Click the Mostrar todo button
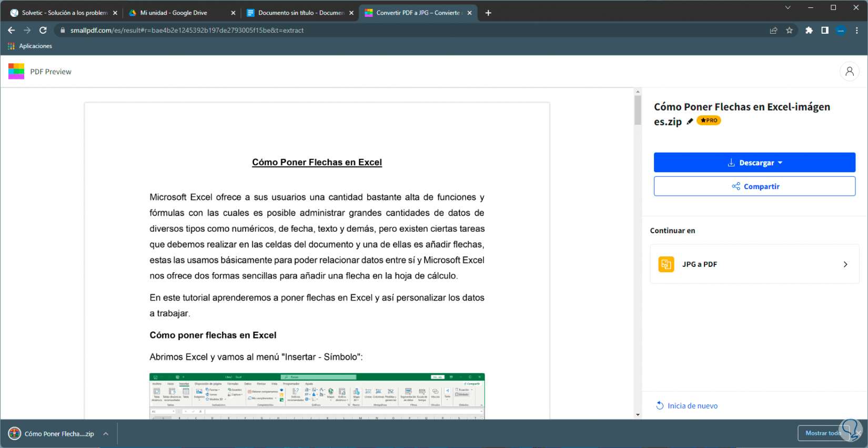The height and width of the screenshot is (448, 868). 823,433
